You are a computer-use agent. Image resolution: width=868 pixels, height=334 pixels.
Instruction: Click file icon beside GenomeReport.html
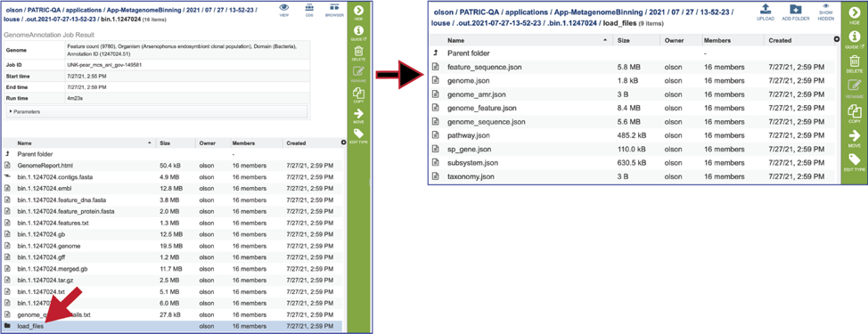click(x=7, y=166)
